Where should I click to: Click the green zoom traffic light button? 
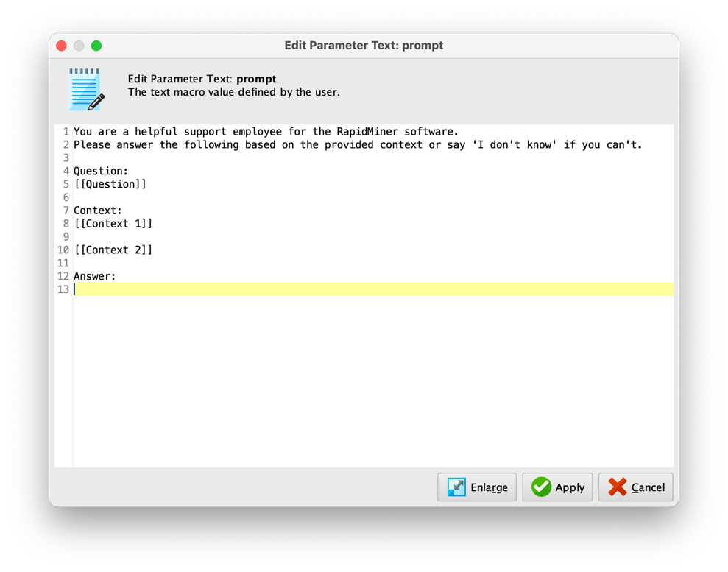click(96, 45)
